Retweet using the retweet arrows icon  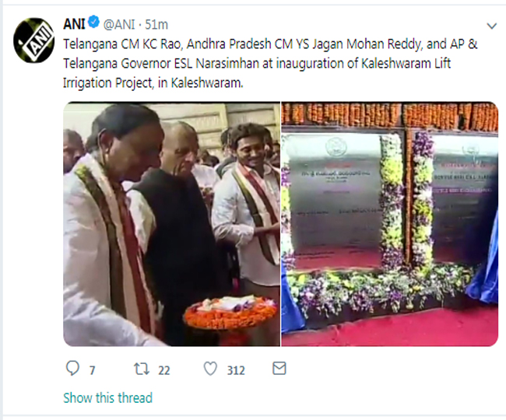[x=142, y=369]
